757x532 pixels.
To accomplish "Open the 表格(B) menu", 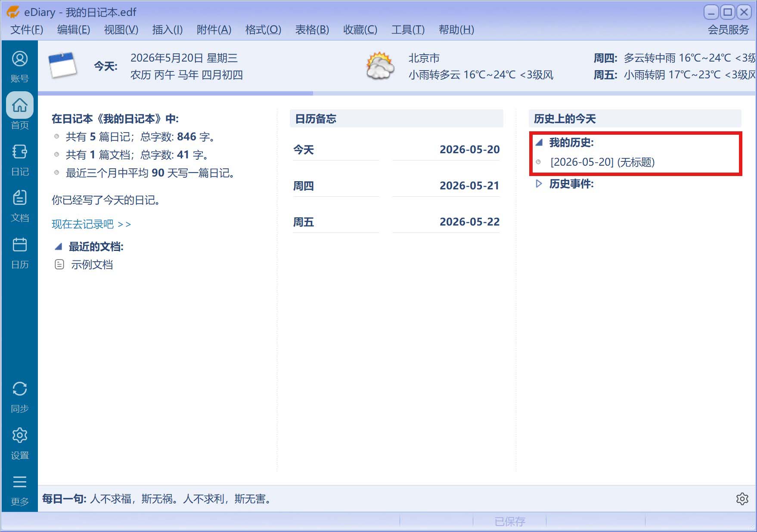I will click(x=312, y=30).
